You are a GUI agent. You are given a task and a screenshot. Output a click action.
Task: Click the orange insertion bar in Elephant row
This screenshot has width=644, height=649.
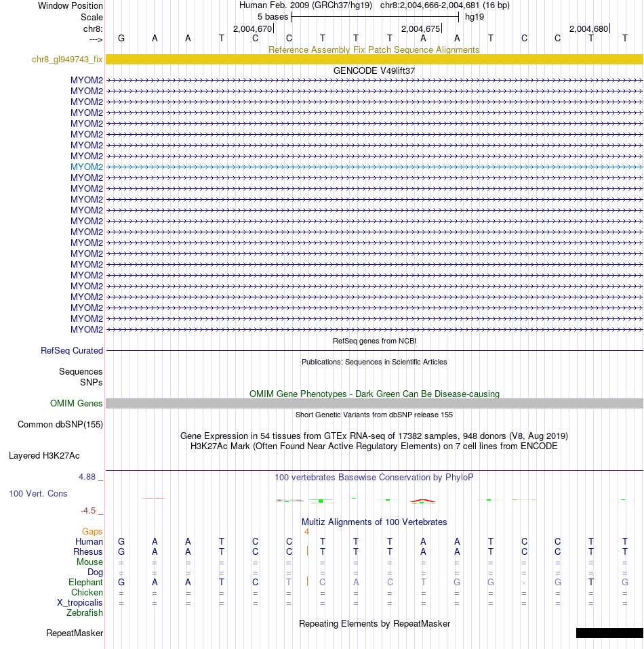307,581
